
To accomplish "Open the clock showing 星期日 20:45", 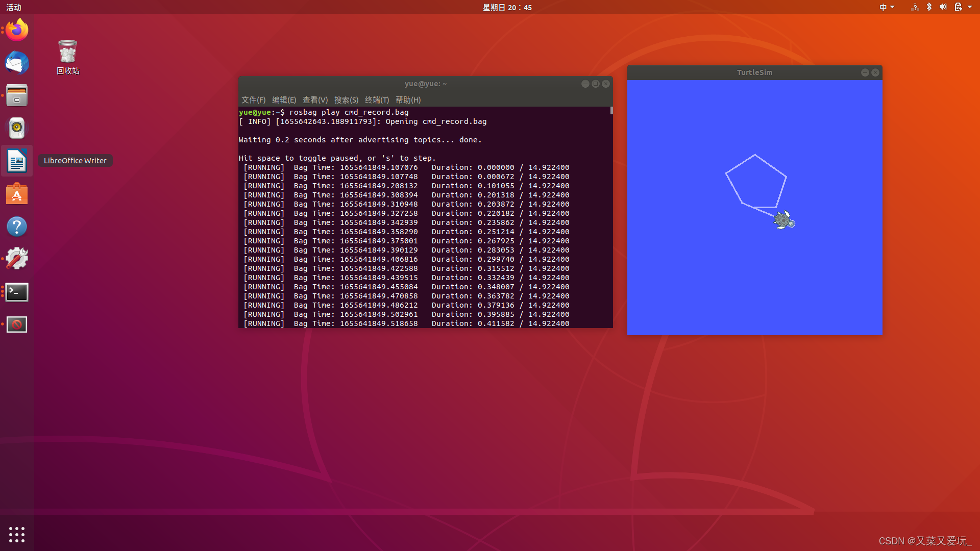I will [x=507, y=7].
